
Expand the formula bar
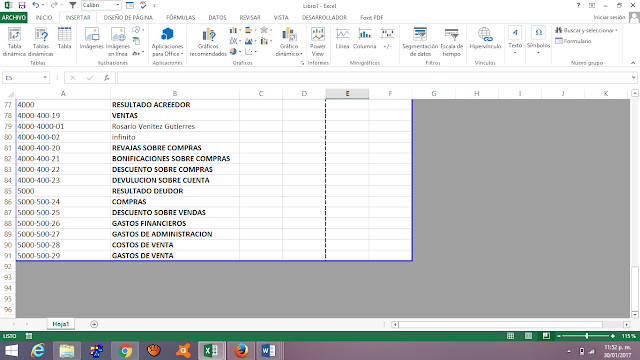(633, 78)
